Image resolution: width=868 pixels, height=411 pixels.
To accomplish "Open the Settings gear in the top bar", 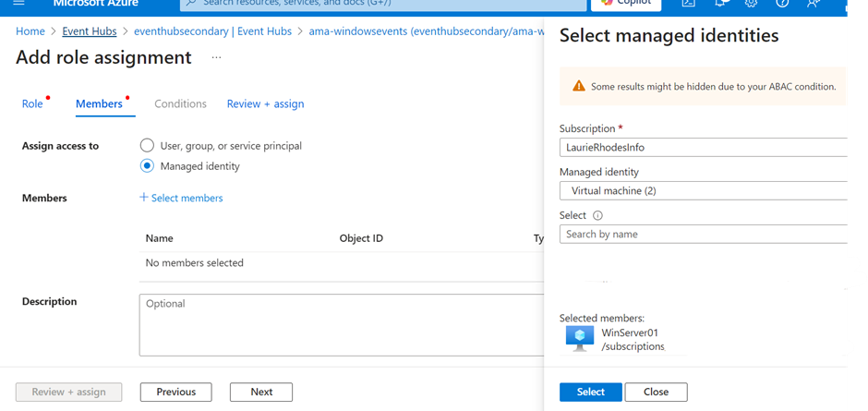I will (751, 4).
